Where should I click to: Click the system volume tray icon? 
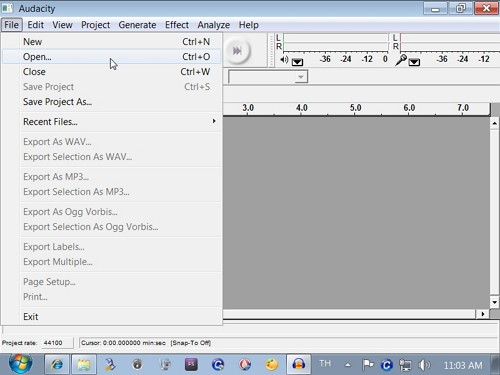pyautogui.click(x=424, y=365)
